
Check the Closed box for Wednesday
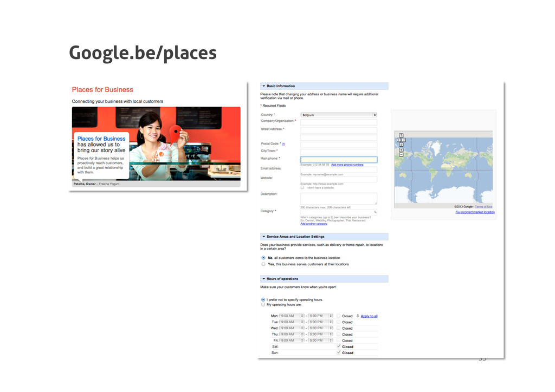click(x=338, y=328)
